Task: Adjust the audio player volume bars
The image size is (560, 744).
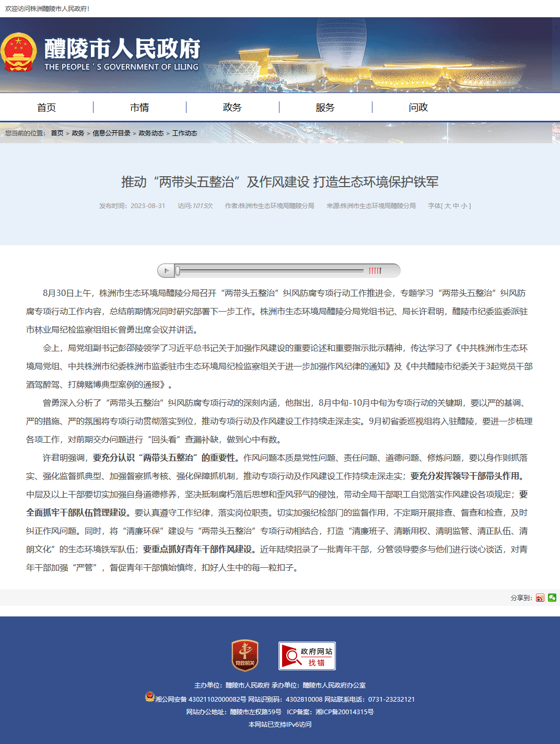Action: click(x=375, y=271)
